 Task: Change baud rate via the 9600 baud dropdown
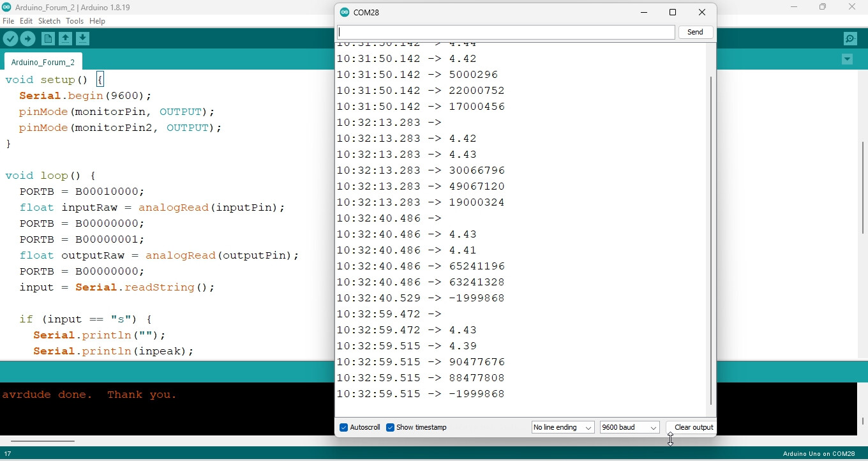click(629, 427)
